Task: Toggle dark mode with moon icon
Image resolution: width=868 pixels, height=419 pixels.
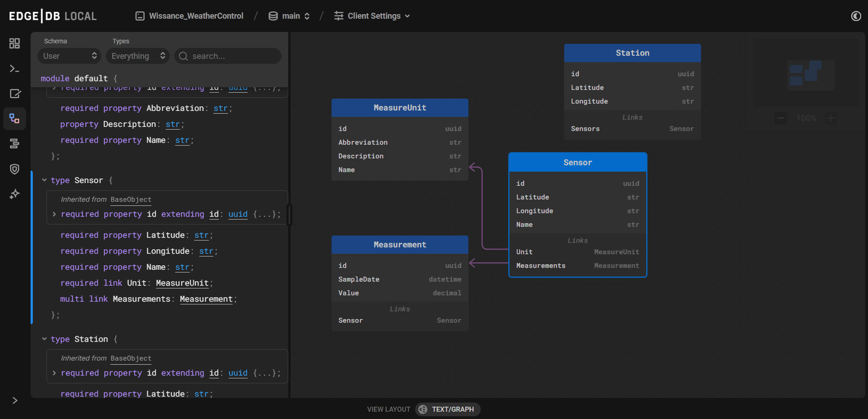Action: pyautogui.click(x=856, y=16)
